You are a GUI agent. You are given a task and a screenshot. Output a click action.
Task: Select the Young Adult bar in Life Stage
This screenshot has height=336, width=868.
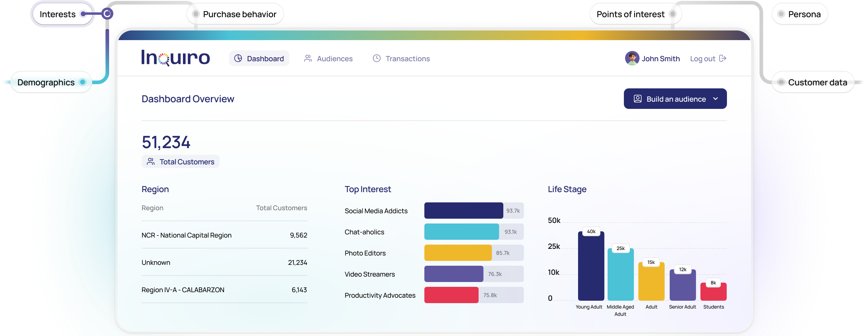pos(591,267)
